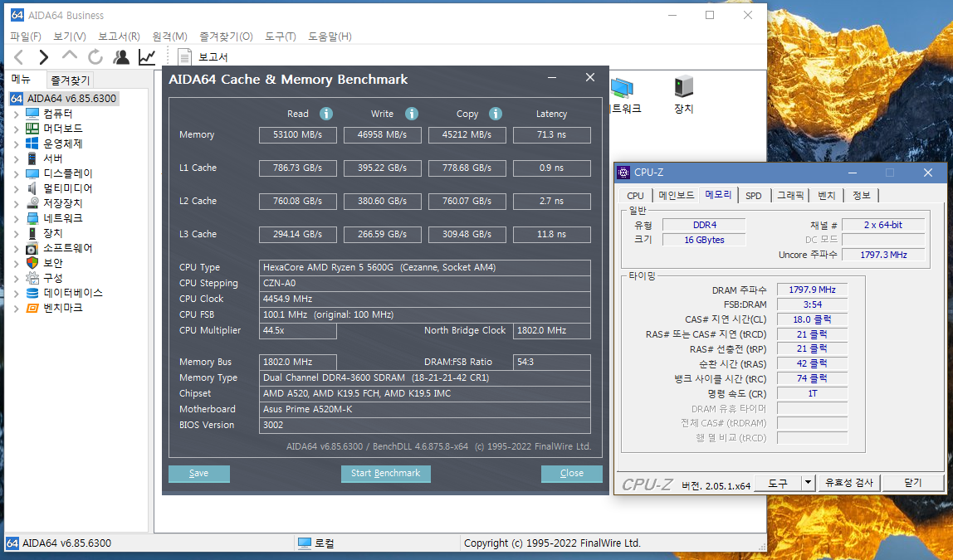Open the 즐겨찾기(O) menu

226,37
